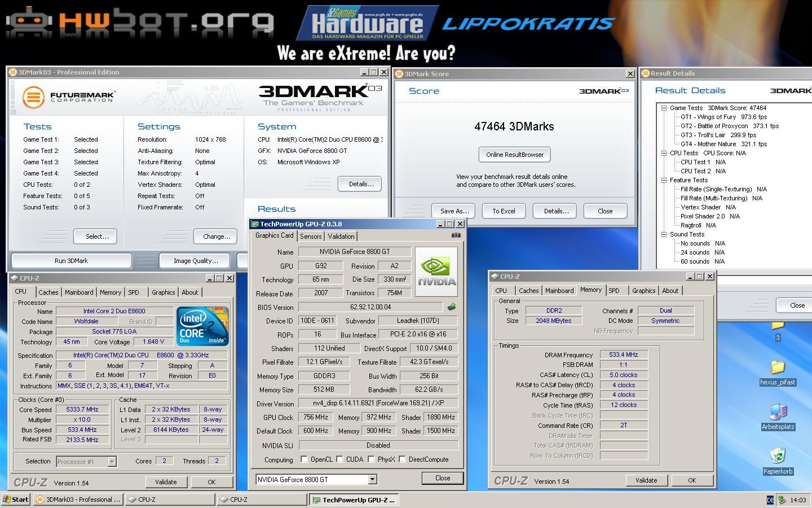This screenshot has width=812, height=508.
Task: Click DRAM Frequency value in CPU-Z
Action: (x=624, y=355)
